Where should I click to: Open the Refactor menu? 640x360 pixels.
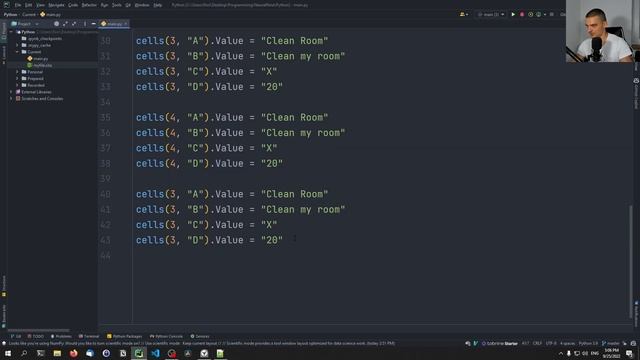(x=89, y=5)
